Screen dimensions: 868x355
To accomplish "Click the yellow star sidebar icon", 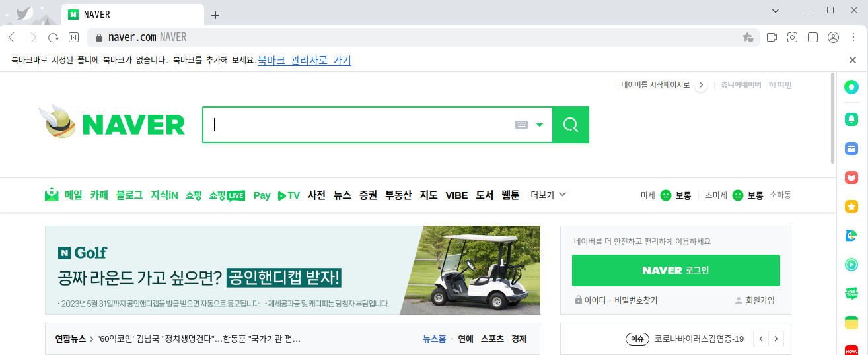I will coord(851,207).
